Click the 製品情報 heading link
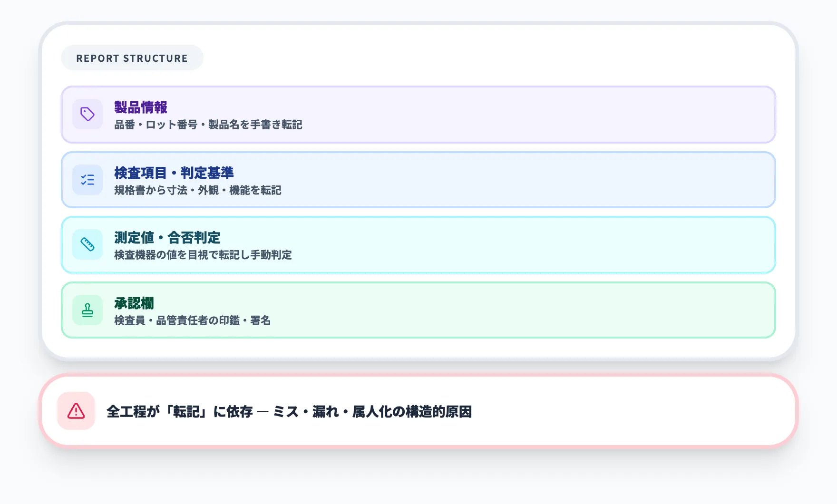The image size is (837, 504). (139, 108)
